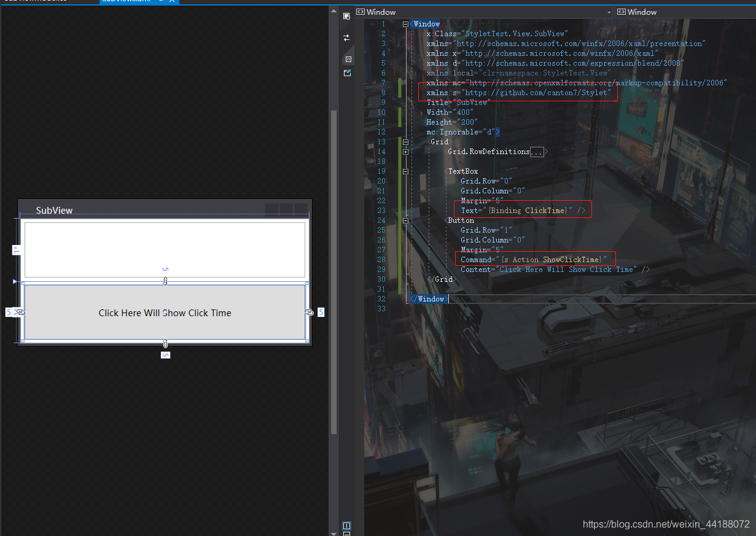Image resolution: width=756 pixels, height=536 pixels.
Task: Click the SubView title in the designer preview
Action: (54, 211)
